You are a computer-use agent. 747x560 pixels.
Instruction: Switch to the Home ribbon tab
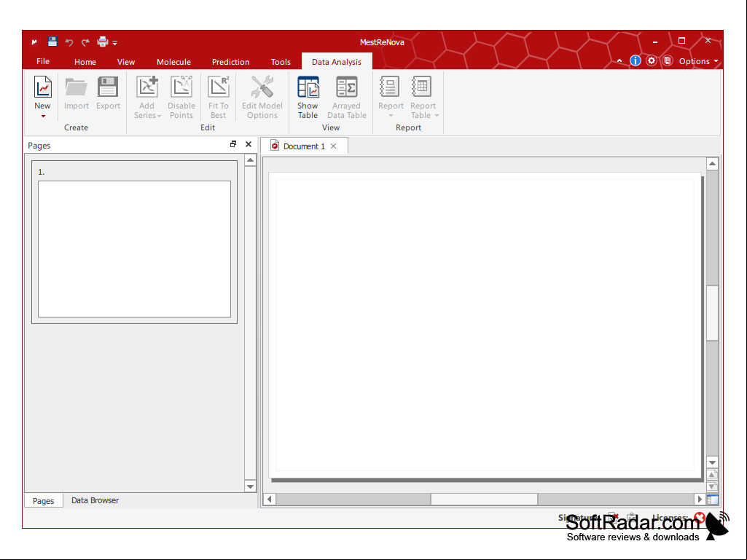(x=85, y=62)
